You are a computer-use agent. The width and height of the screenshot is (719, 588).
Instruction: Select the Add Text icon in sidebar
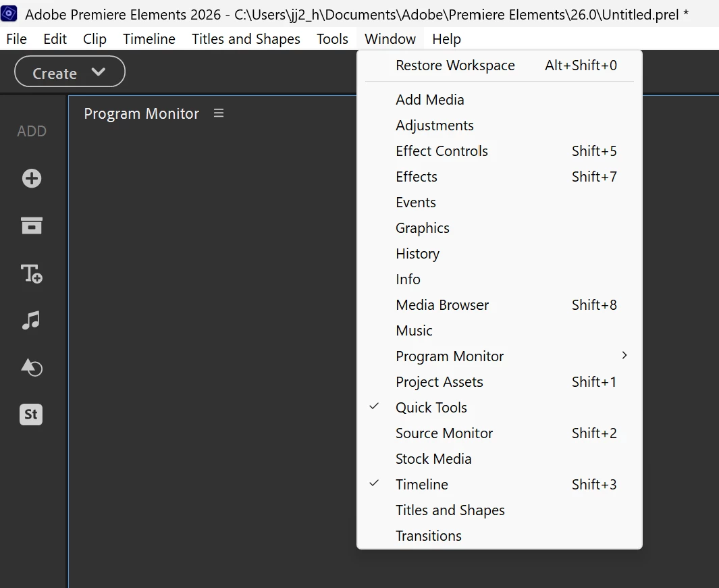click(32, 274)
